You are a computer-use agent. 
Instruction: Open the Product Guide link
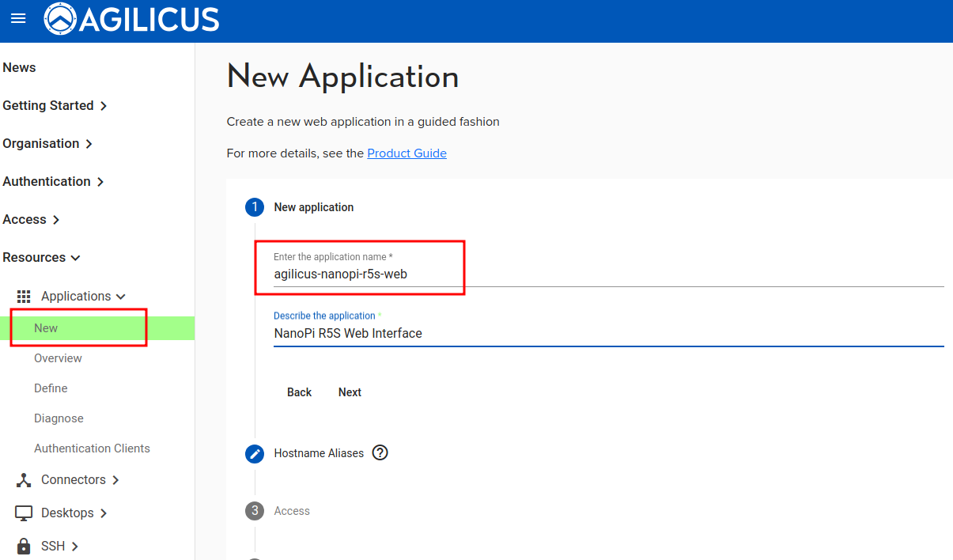407,153
